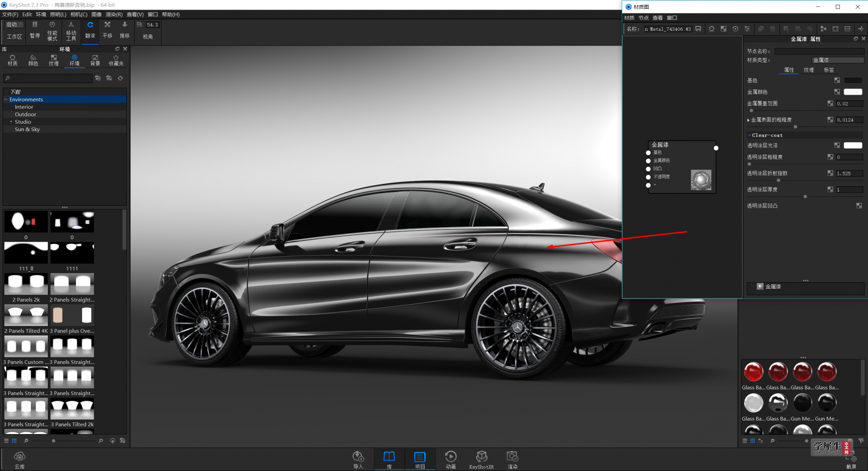The height and width of the screenshot is (471, 868).
Task: Click the checkerboard texture icon in graph toolbar
Action: coord(723,29)
